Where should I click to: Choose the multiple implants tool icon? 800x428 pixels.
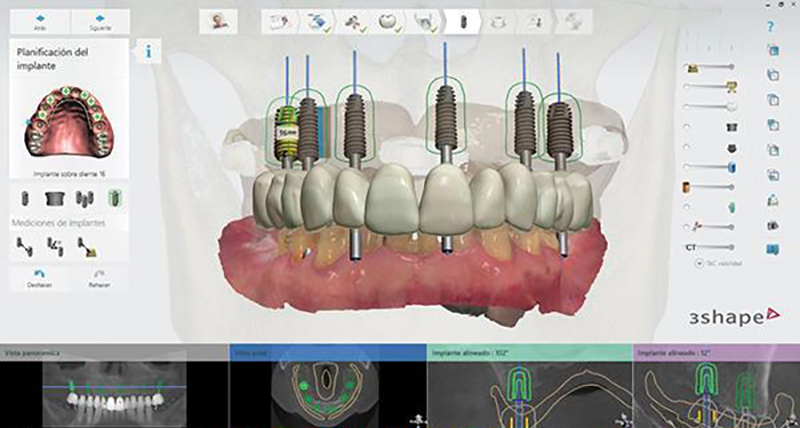tap(86, 198)
